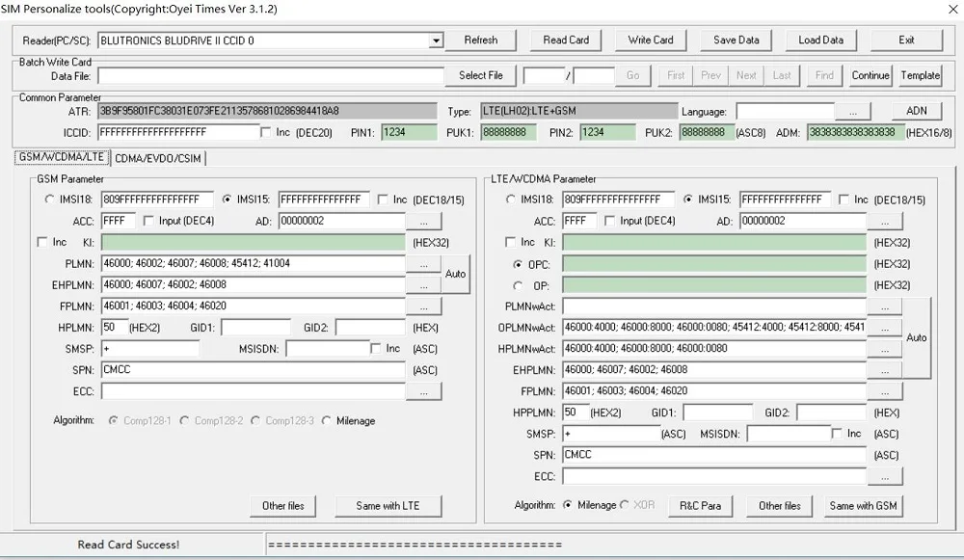Select the OP radio button
Screen dimensions: 964x560
coord(518,286)
